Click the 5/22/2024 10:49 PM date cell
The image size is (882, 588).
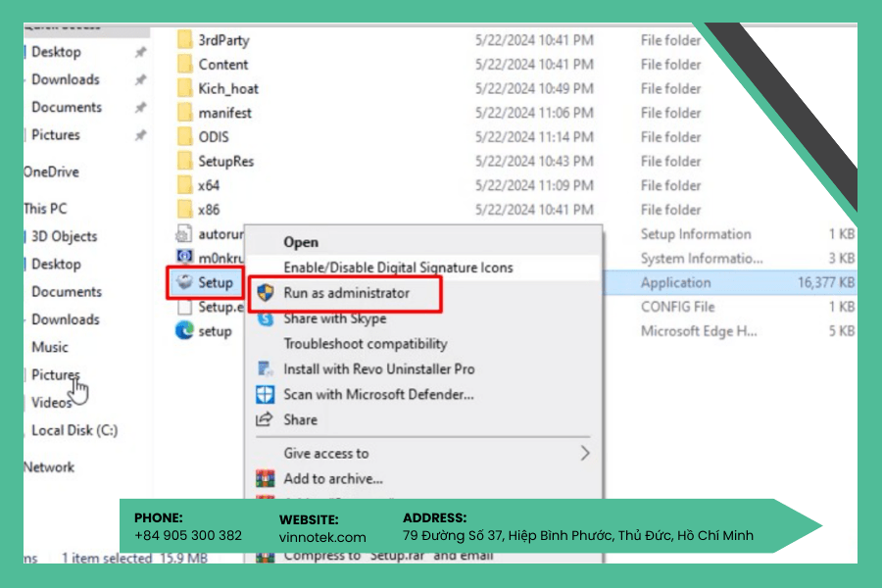(x=534, y=88)
